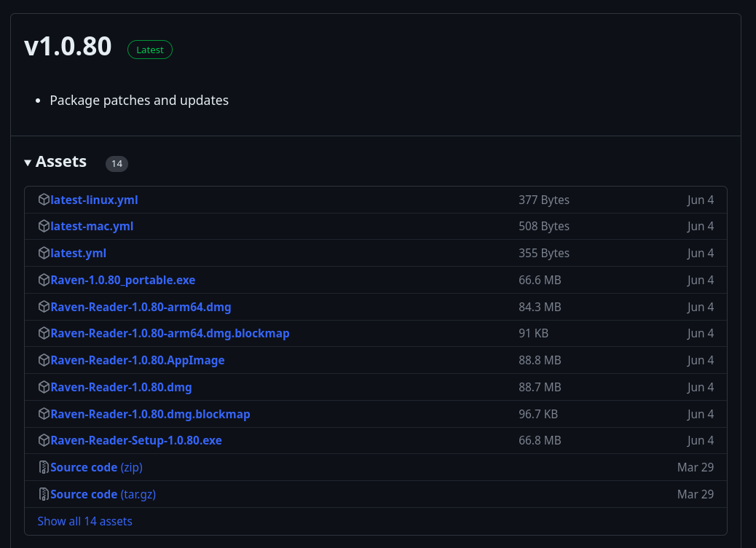756x548 pixels.
Task: Click the 14 assets counter badge
Action: pos(117,163)
